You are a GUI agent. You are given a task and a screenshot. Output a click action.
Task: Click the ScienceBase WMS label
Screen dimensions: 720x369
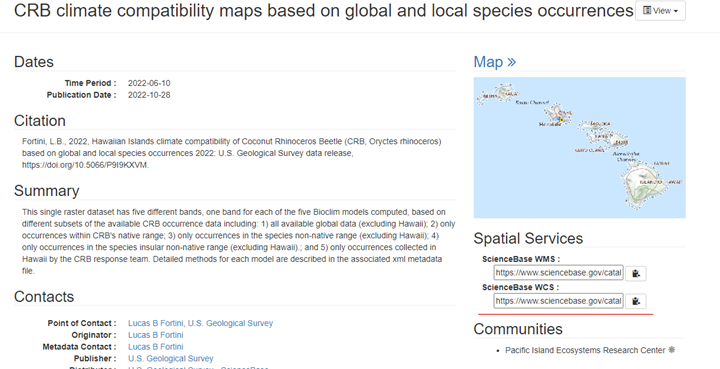point(521,259)
